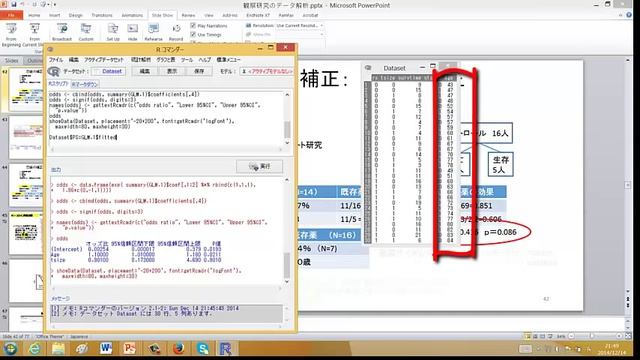Open File tab in PowerPoint
The image size is (640, 360).
tap(11, 15)
